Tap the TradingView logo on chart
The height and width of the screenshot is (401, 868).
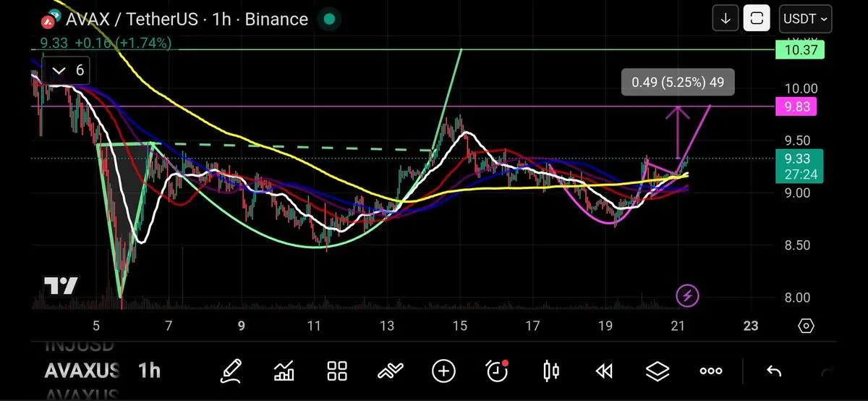coord(61,286)
